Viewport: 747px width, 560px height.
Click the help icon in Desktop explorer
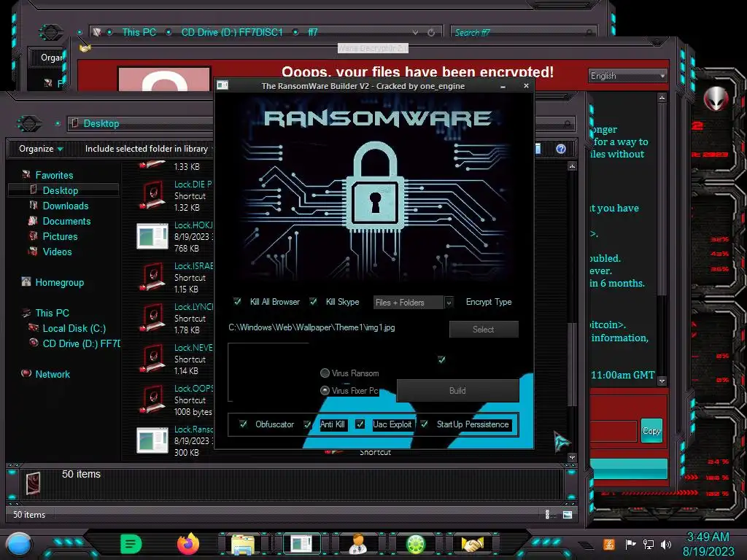(x=561, y=149)
